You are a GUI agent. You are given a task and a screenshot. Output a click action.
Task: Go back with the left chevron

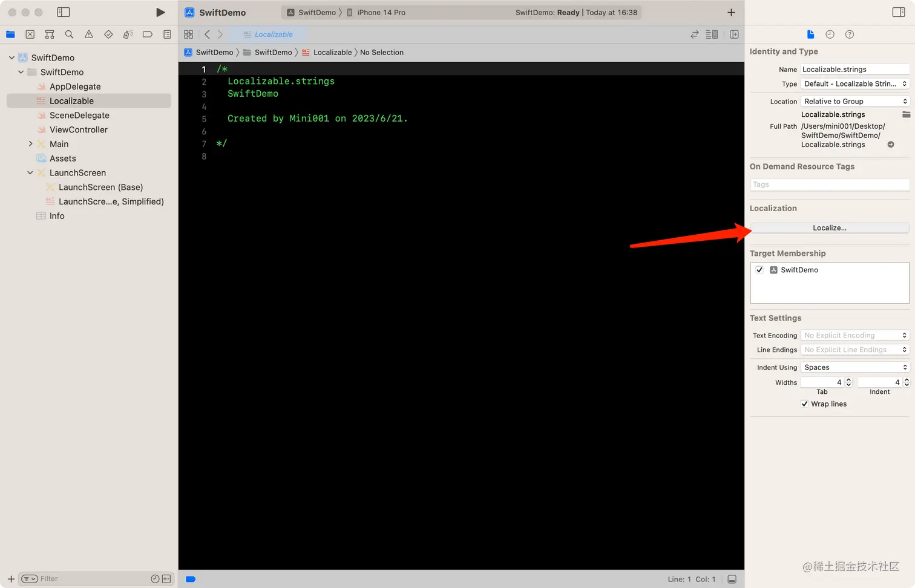207,34
